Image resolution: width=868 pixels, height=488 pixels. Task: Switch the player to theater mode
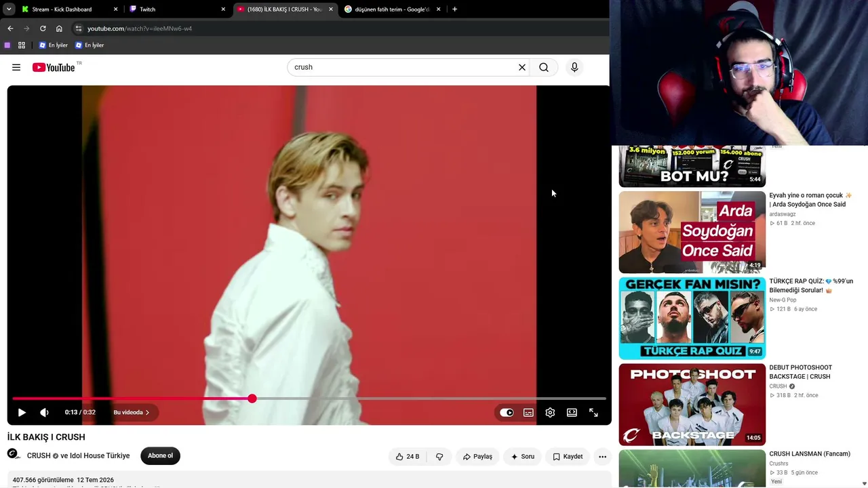tap(572, 412)
